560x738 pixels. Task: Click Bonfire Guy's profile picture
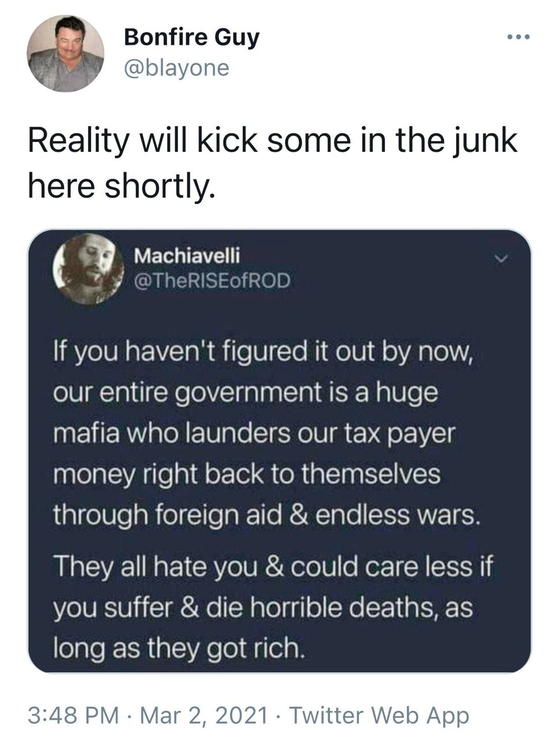(x=66, y=54)
